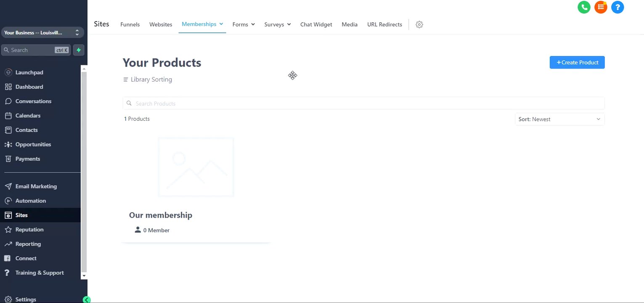Click the Library Sorting link
644x303 pixels.
tap(151, 80)
